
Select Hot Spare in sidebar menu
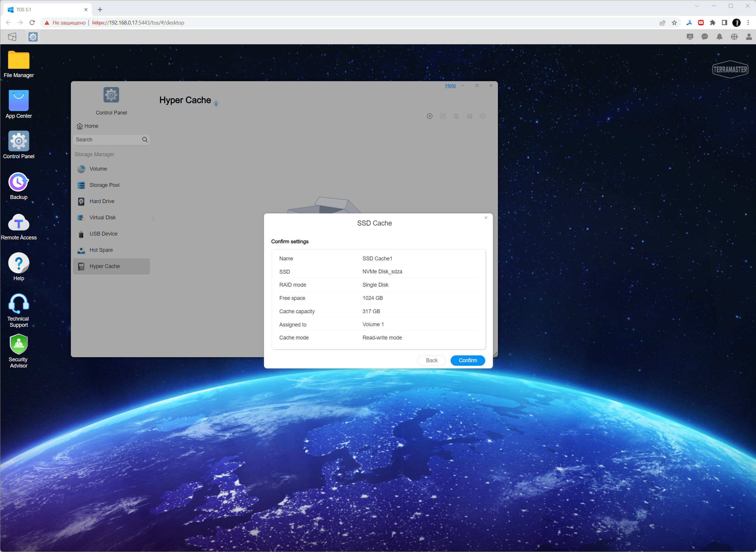[101, 250]
